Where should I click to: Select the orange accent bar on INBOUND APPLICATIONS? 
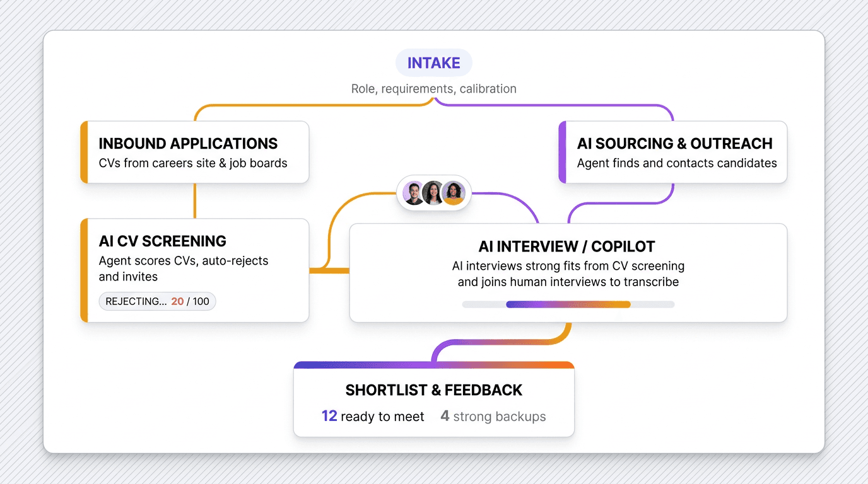pos(83,152)
